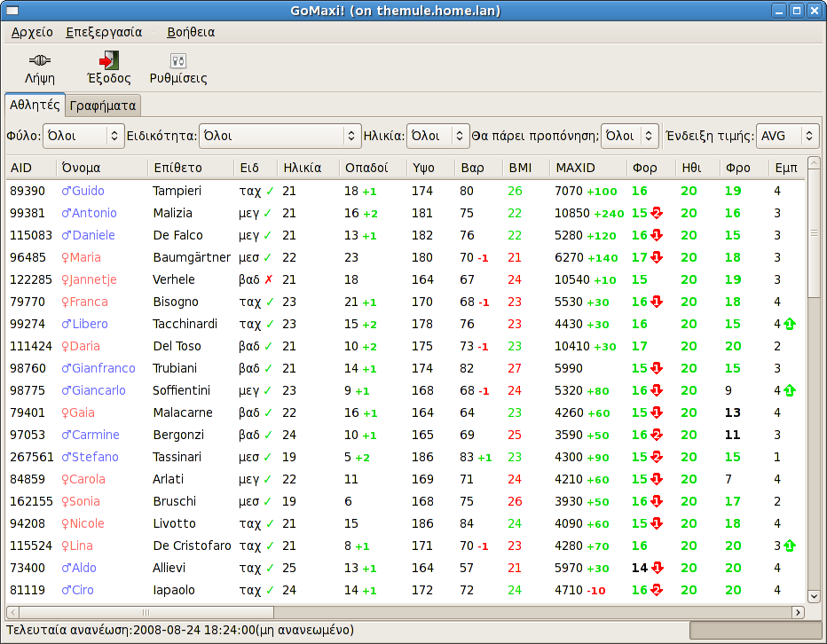Click red down arrow in Nicole's row
Screen dimensions: 827x644
[x=657, y=523]
